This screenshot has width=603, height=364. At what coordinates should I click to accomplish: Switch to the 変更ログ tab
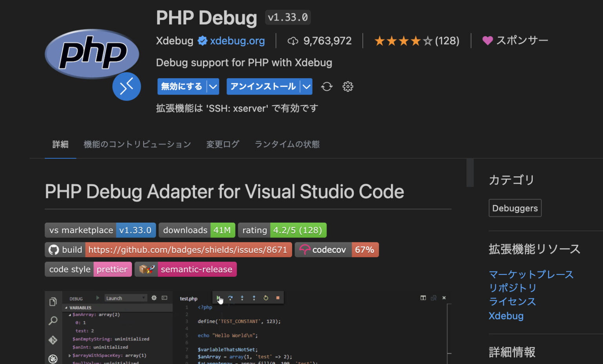point(223,144)
